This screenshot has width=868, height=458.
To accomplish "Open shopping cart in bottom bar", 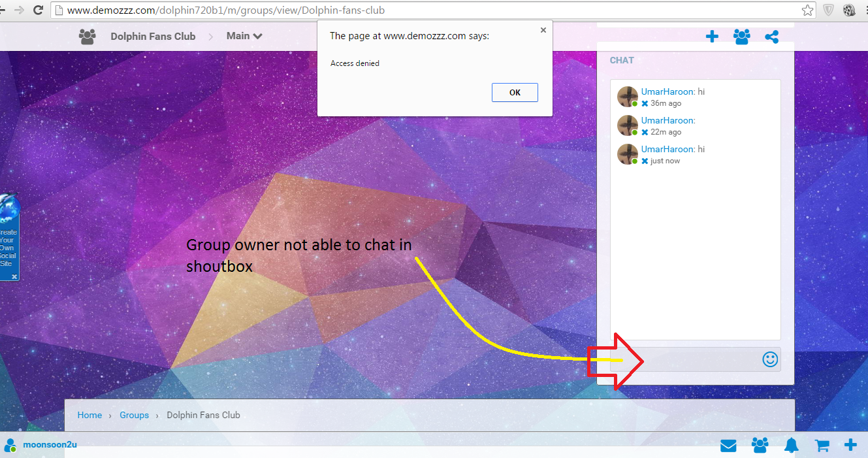I will click(822, 446).
